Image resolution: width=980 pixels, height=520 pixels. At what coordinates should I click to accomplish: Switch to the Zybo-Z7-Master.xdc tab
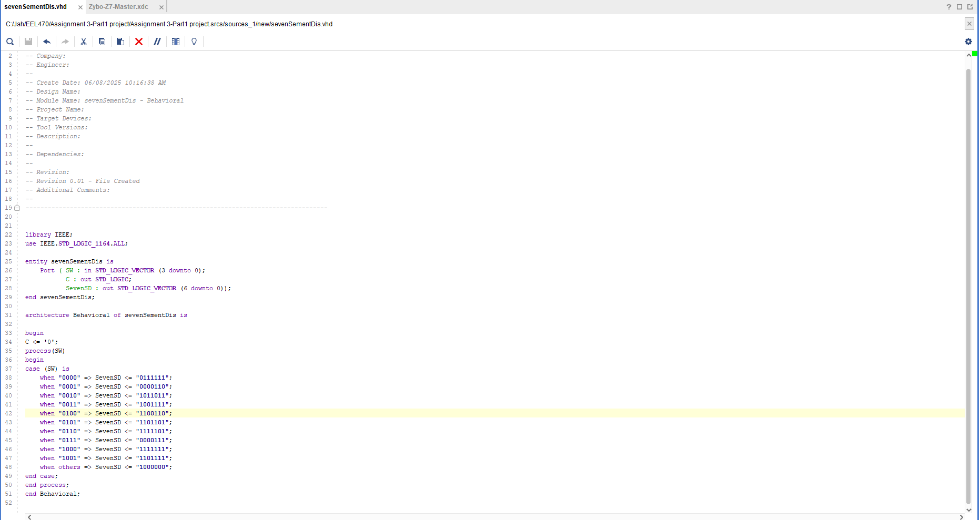(118, 7)
